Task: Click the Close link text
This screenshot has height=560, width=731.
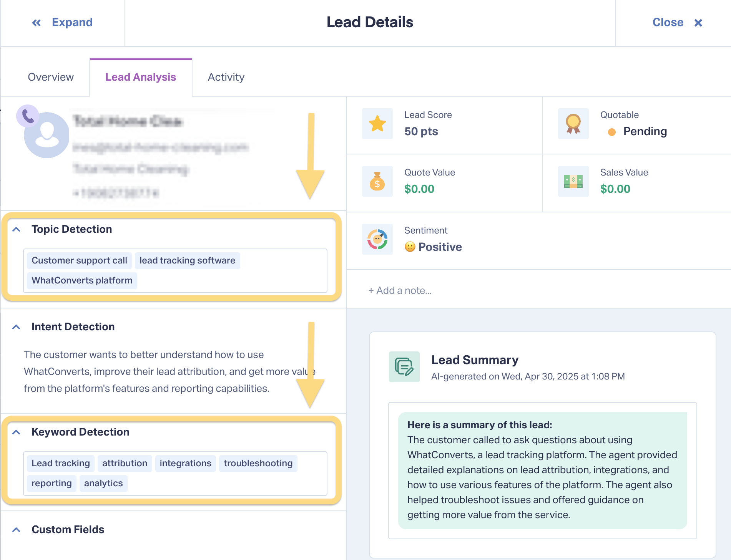Action: point(668,22)
